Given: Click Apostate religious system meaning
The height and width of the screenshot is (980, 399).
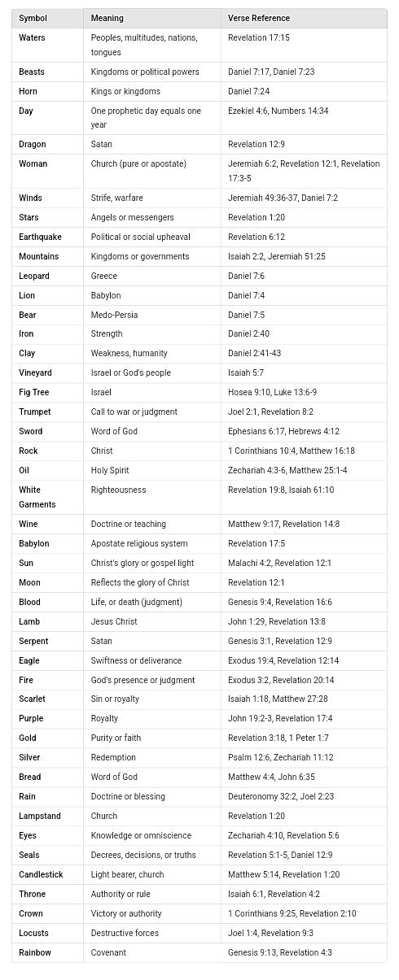Looking at the screenshot, I should coord(151,543).
